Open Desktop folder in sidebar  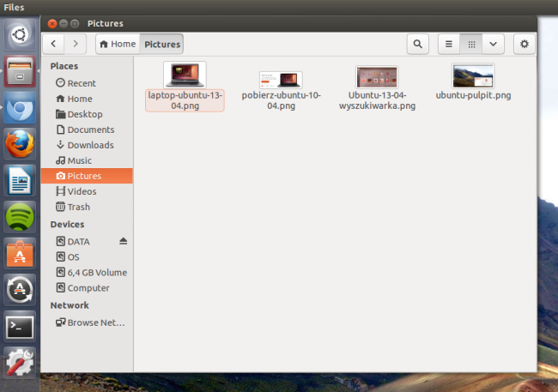click(87, 114)
